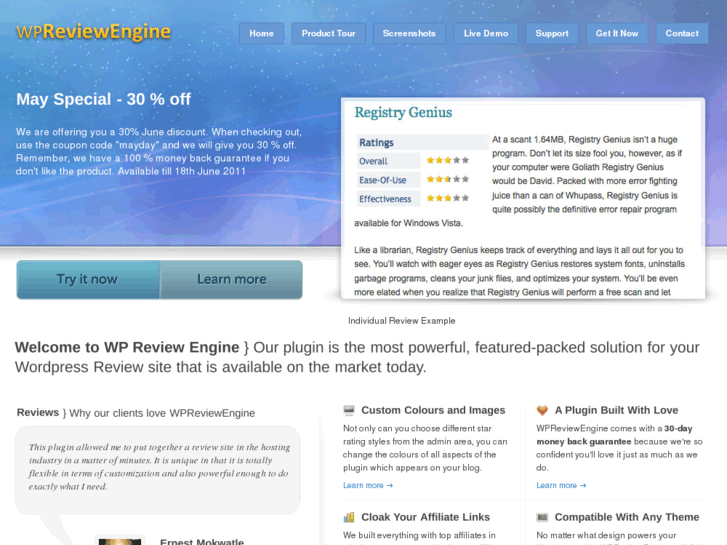Open Learn more under Custom Colours and Images
The height and width of the screenshot is (545, 727).
click(x=368, y=485)
